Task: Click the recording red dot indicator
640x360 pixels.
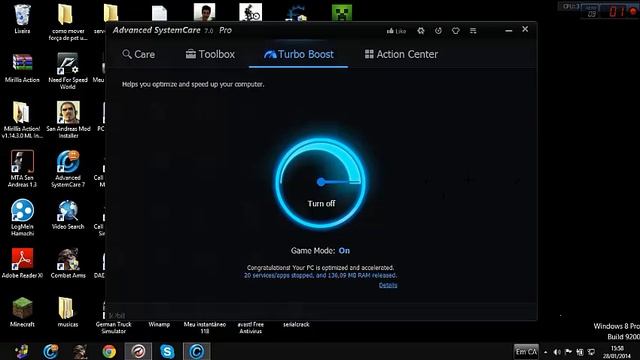Action: (633, 11)
